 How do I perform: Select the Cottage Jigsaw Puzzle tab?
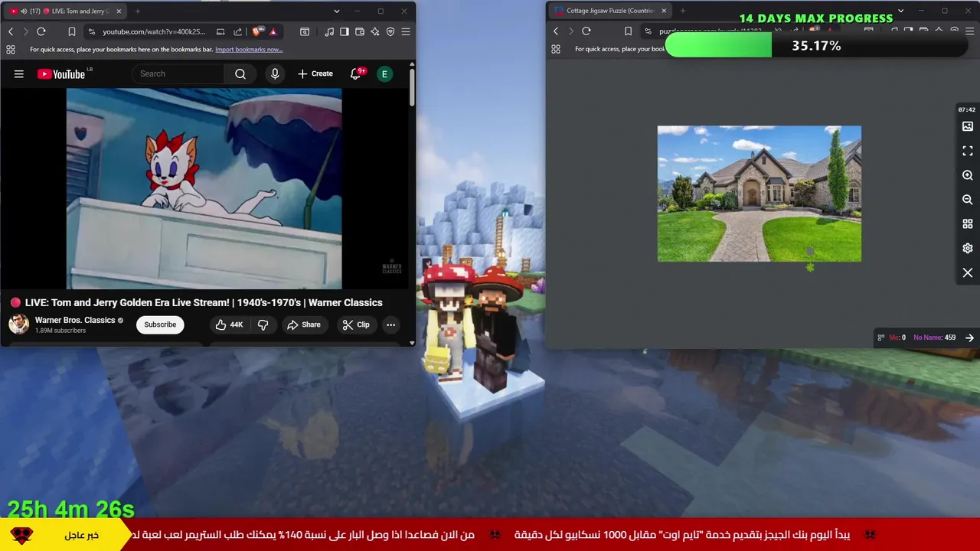pyautogui.click(x=609, y=11)
